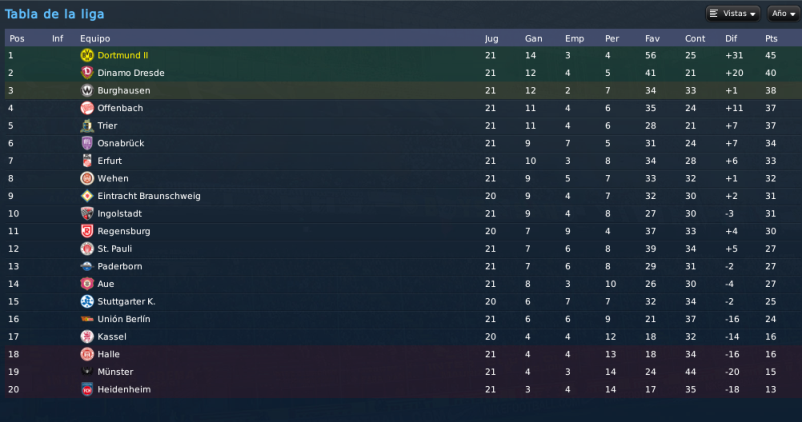Sort table by Dif column header
The width and height of the screenshot is (802, 422).
click(x=731, y=38)
